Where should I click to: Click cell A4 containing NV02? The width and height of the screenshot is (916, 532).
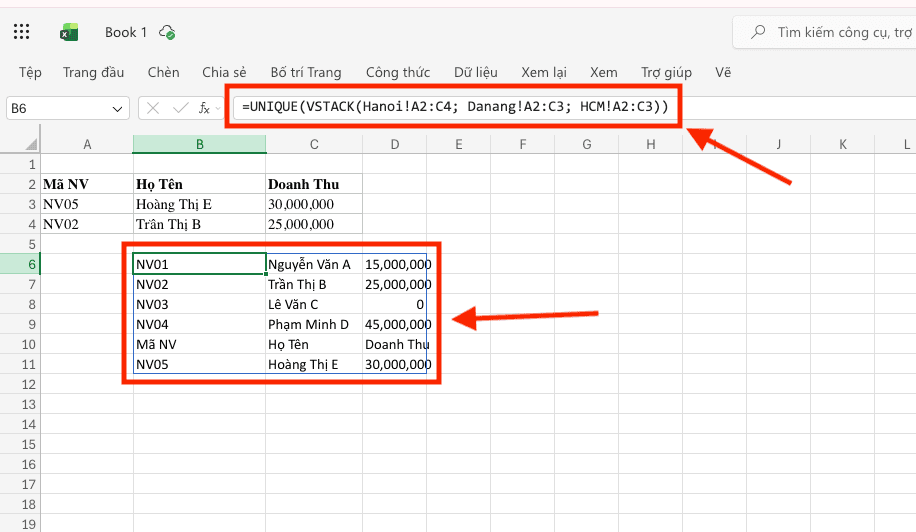(87, 224)
